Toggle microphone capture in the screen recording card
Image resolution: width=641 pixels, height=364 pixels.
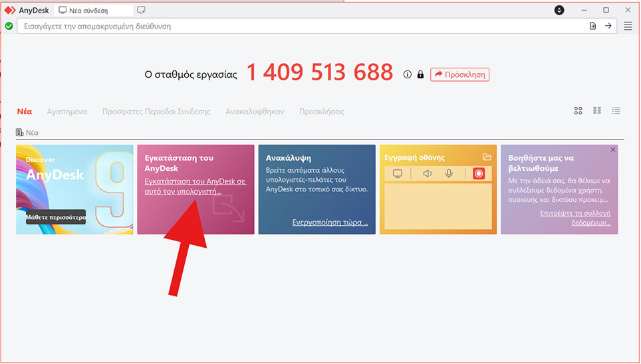450,174
